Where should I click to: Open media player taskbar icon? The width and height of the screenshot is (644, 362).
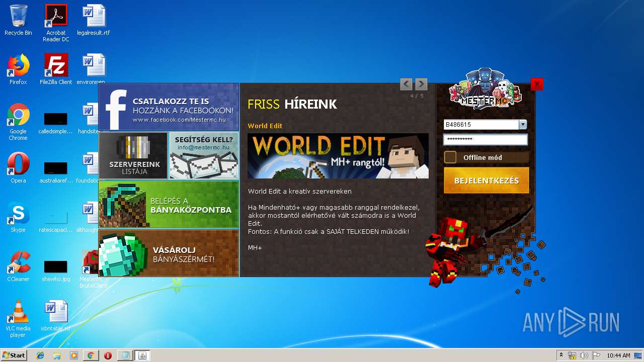(74, 355)
